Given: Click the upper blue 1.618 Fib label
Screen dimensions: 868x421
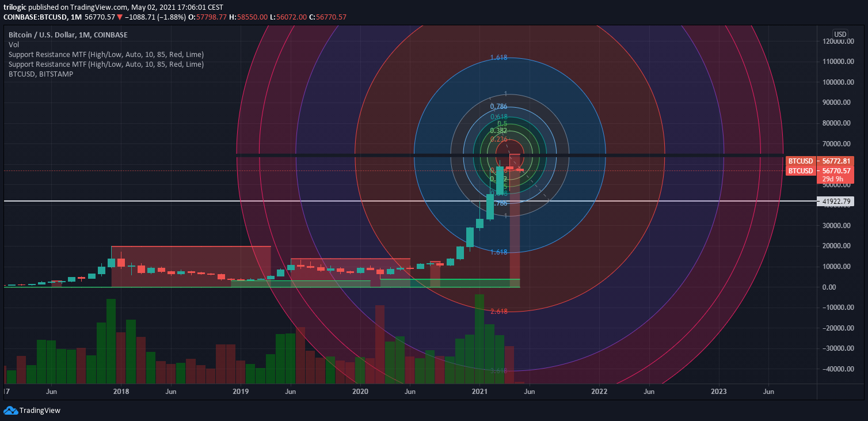Looking at the screenshot, I should pos(498,58).
